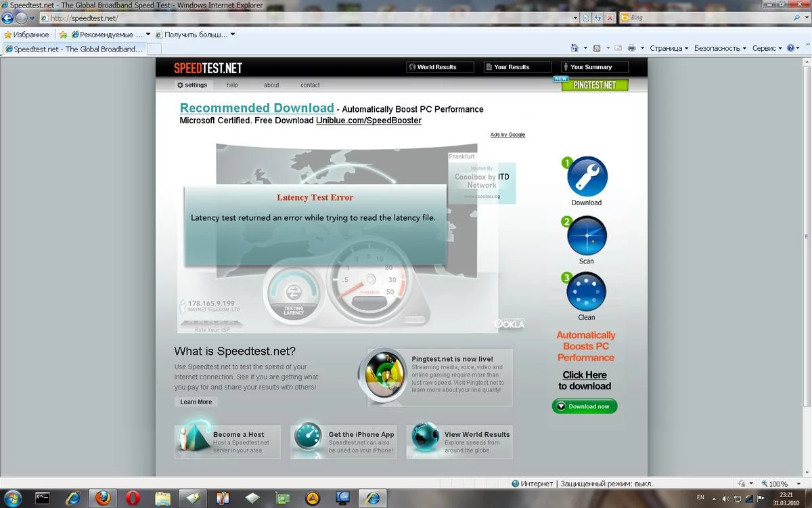
Task: Go forward using the browser forward arrow
Action: pyautogui.click(x=22, y=18)
